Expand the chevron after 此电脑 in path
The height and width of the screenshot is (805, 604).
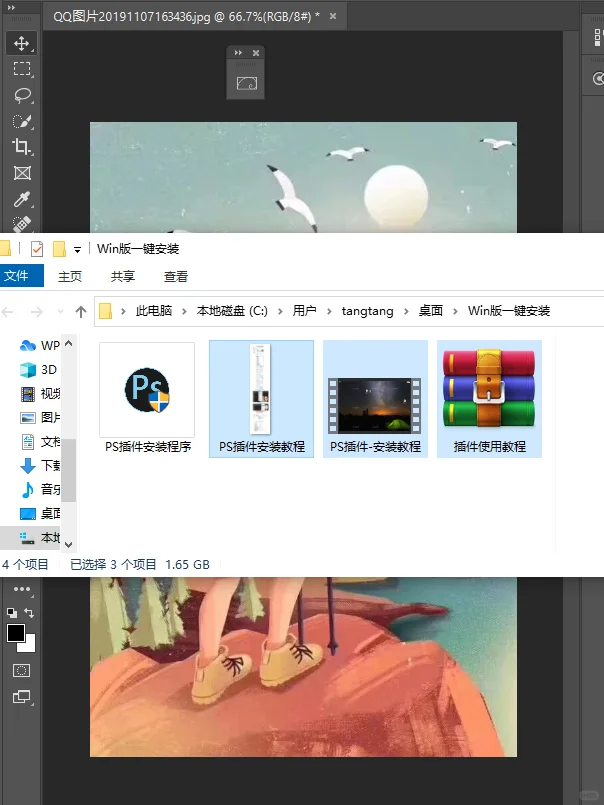click(x=184, y=311)
